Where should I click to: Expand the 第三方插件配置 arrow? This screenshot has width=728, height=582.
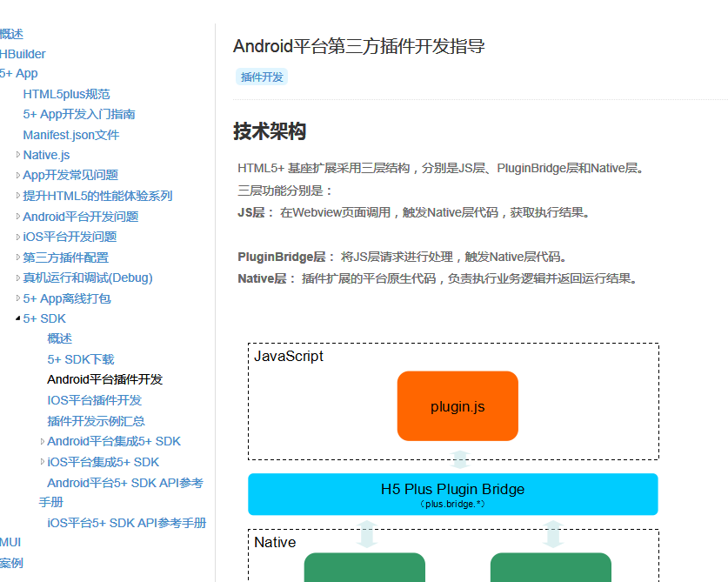pyautogui.click(x=18, y=258)
